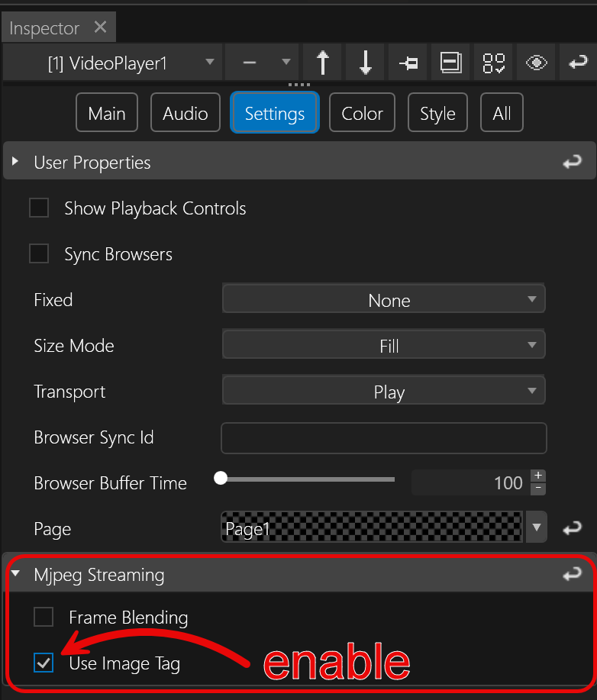Toggle the eye visibility icon
This screenshot has width=597, height=700.
click(536, 63)
